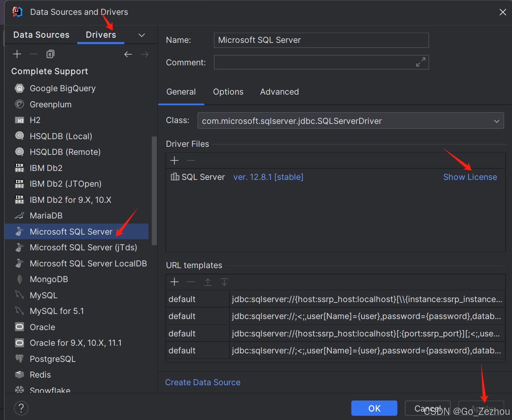Add a new driver with plus icon
512x420 pixels.
click(17, 54)
